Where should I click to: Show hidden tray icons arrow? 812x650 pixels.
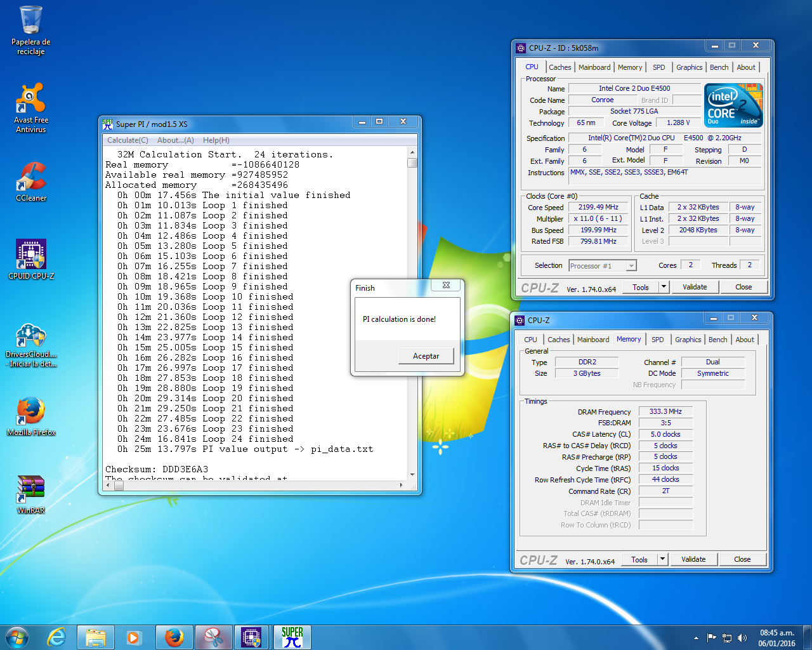coord(696,638)
